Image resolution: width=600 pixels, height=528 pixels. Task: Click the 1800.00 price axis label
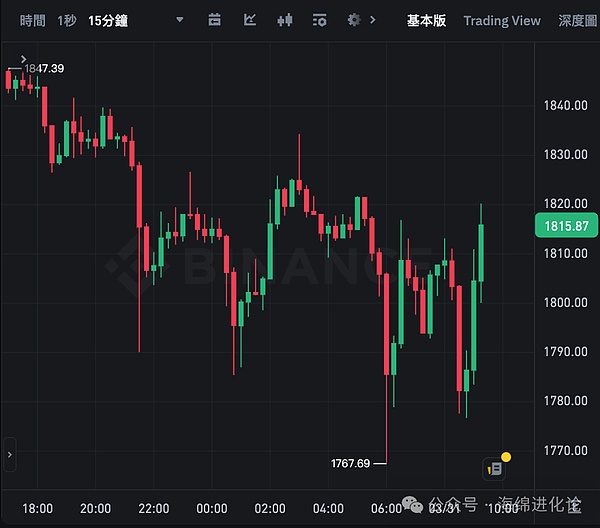(x=564, y=303)
